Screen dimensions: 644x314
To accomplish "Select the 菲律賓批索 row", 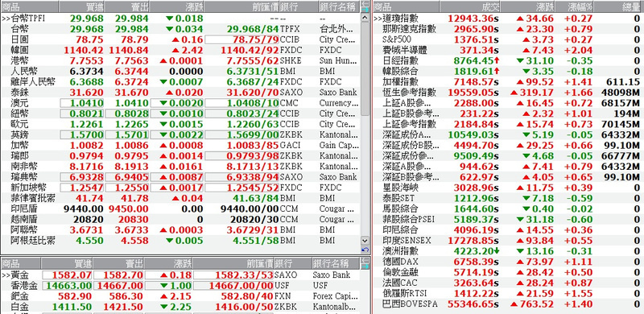I will coord(180,198).
